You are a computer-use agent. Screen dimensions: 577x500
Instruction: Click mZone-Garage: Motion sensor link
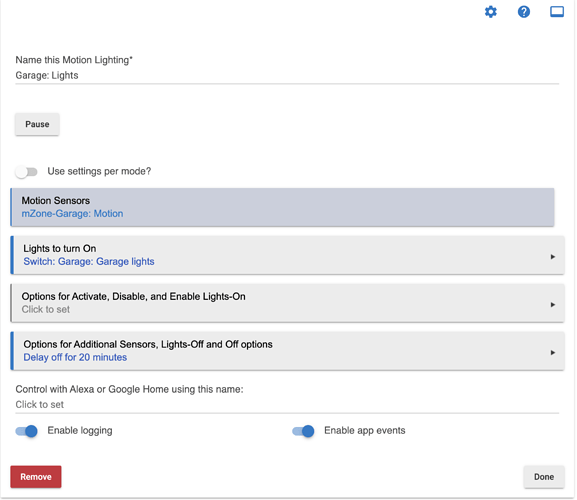(72, 214)
